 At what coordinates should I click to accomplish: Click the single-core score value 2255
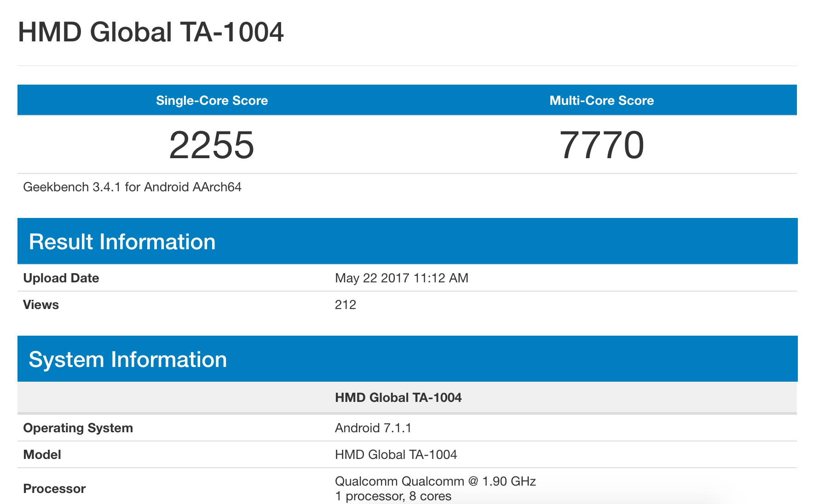(212, 145)
